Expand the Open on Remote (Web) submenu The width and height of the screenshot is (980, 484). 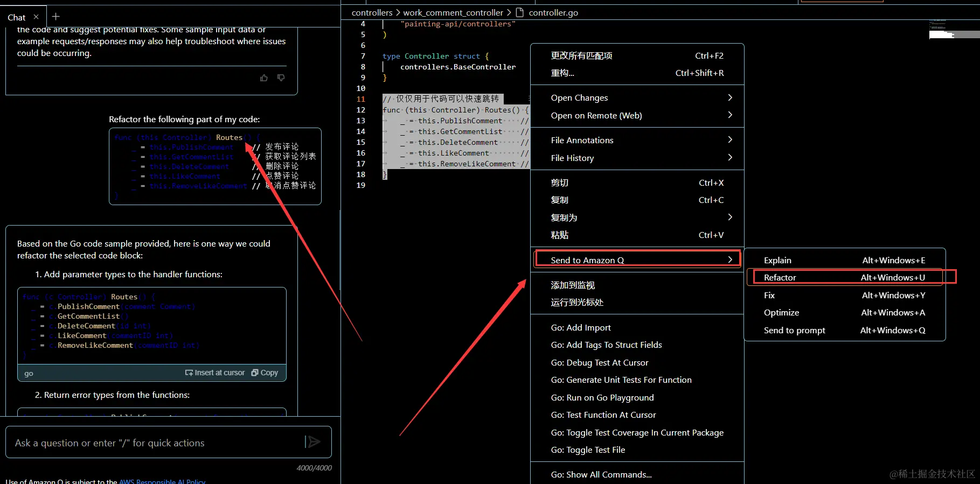[637, 116]
